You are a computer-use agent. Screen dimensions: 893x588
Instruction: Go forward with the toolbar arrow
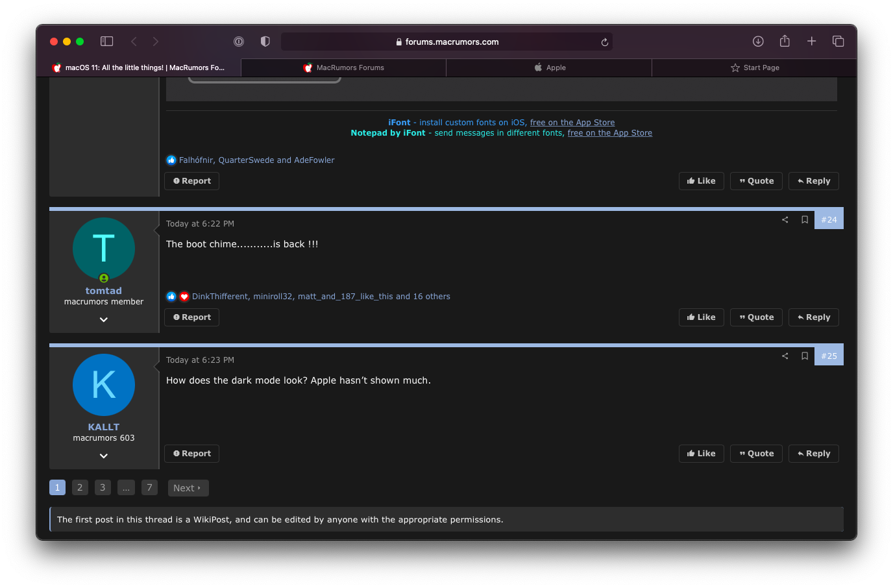coord(156,42)
